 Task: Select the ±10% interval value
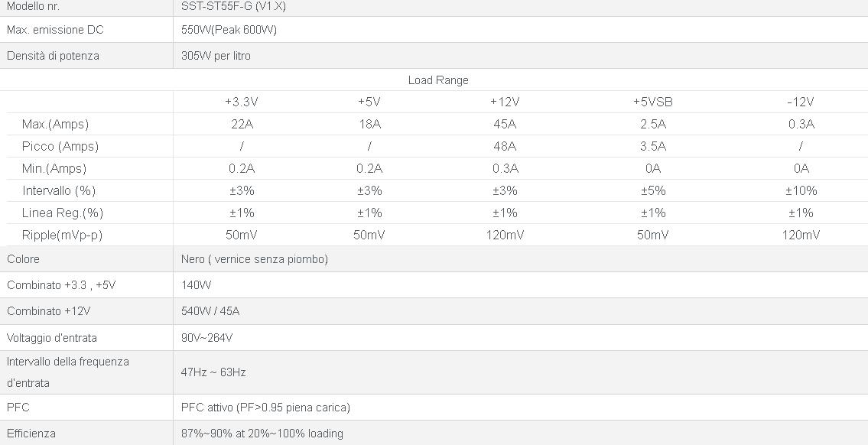point(801,190)
